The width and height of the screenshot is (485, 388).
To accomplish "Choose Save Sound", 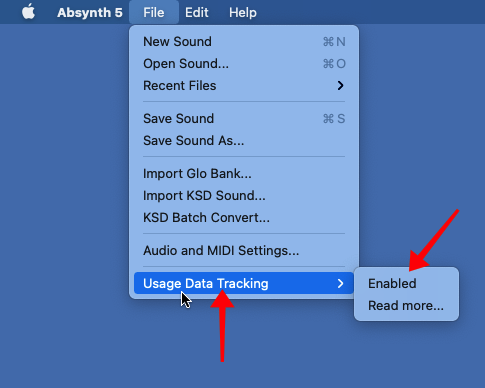I will (x=244, y=119).
